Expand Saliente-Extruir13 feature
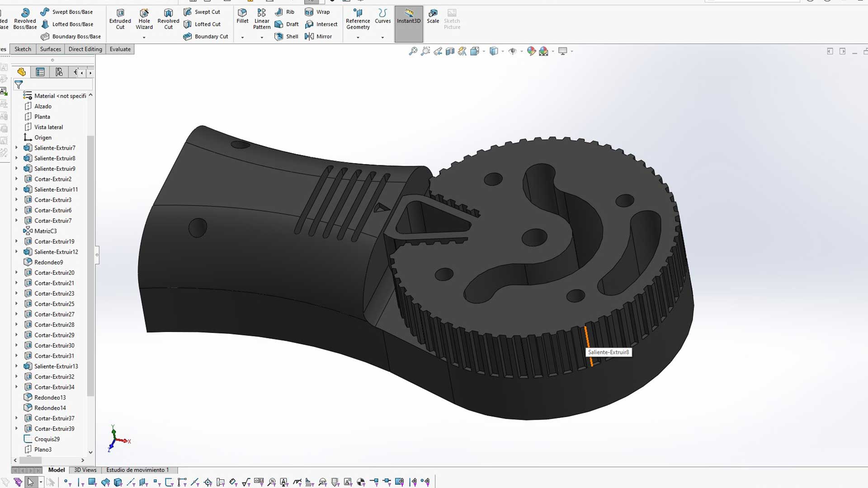The width and height of the screenshot is (868, 488). pyautogui.click(x=17, y=366)
